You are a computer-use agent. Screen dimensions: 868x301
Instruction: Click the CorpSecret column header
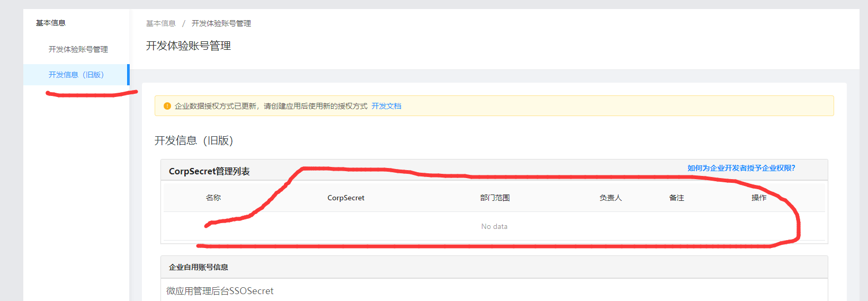(346, 198)
